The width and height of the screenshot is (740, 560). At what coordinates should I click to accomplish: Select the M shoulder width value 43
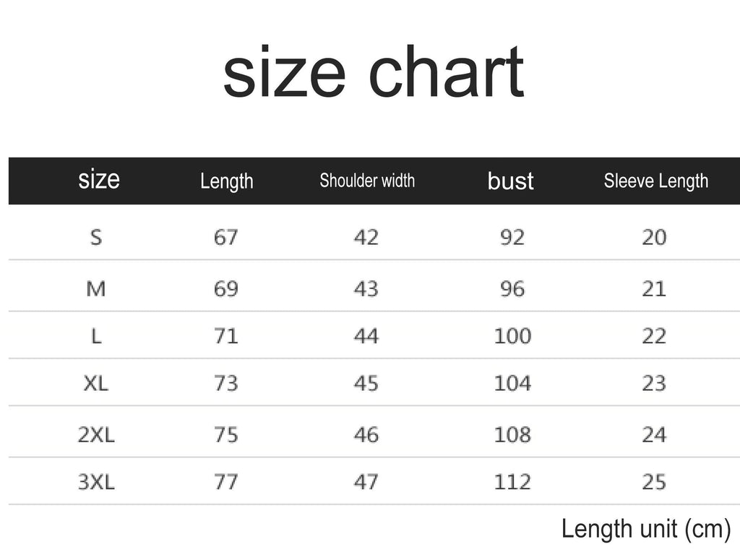[366, 289]
